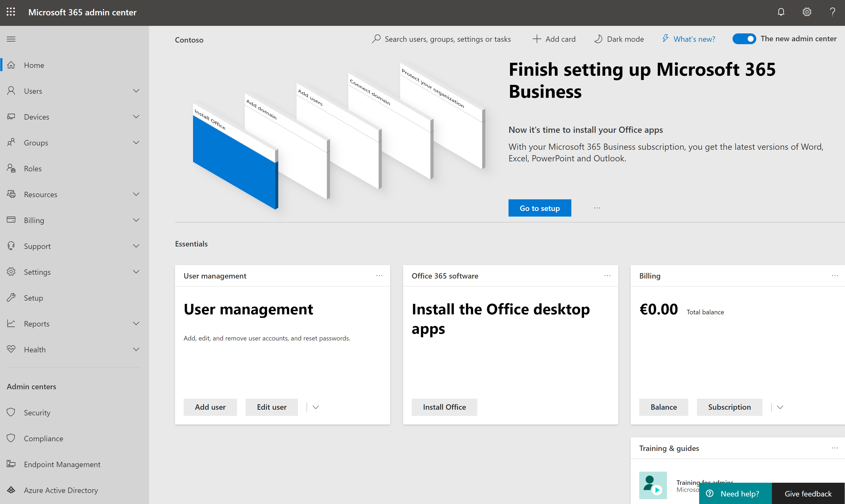The image size is (845, 504).
Task: Expand the Users menu chevron
Action: [x=136, y=91]
